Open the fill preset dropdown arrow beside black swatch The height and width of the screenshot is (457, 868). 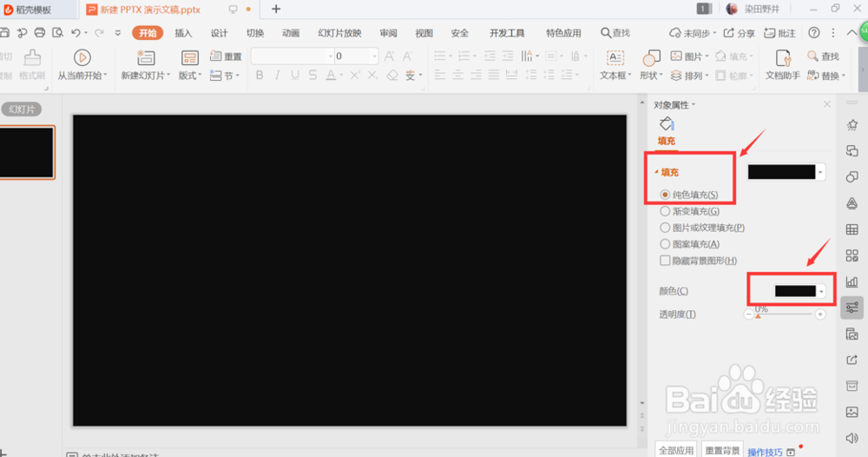(820, 172)
